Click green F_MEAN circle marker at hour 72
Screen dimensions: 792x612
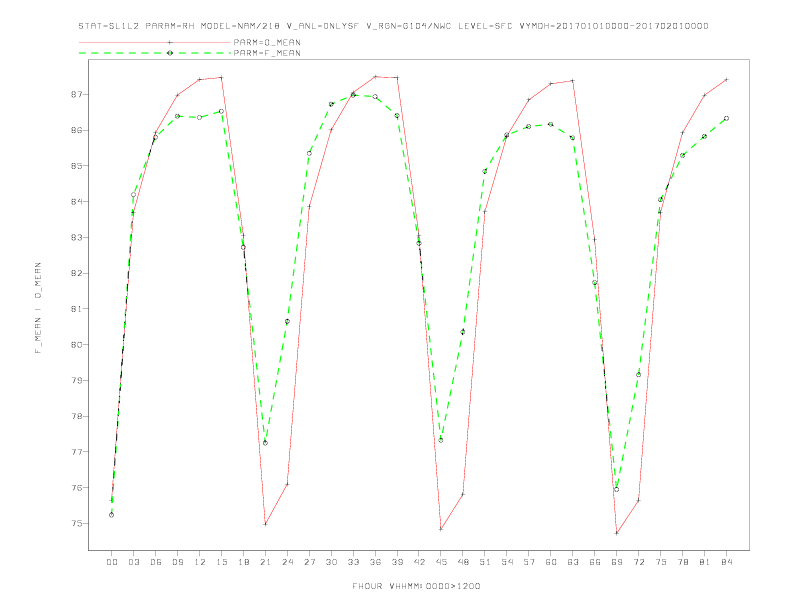[638, 375]
